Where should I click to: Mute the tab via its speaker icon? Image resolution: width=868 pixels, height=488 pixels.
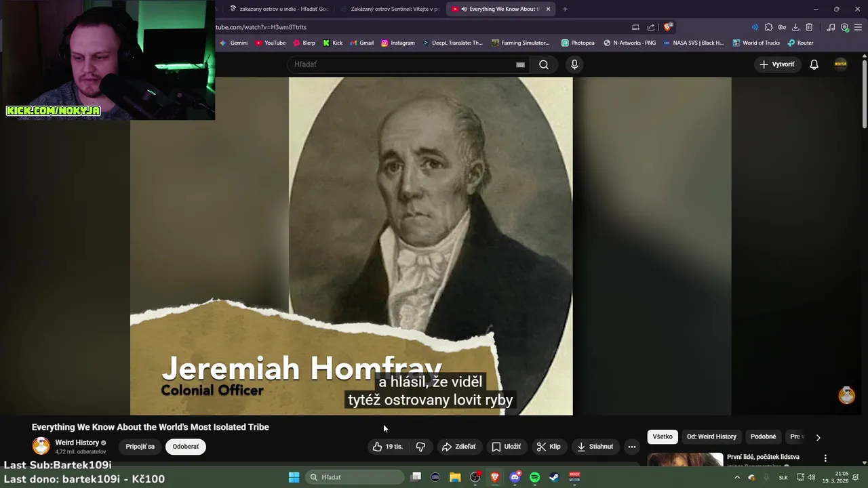pos(465,9)
